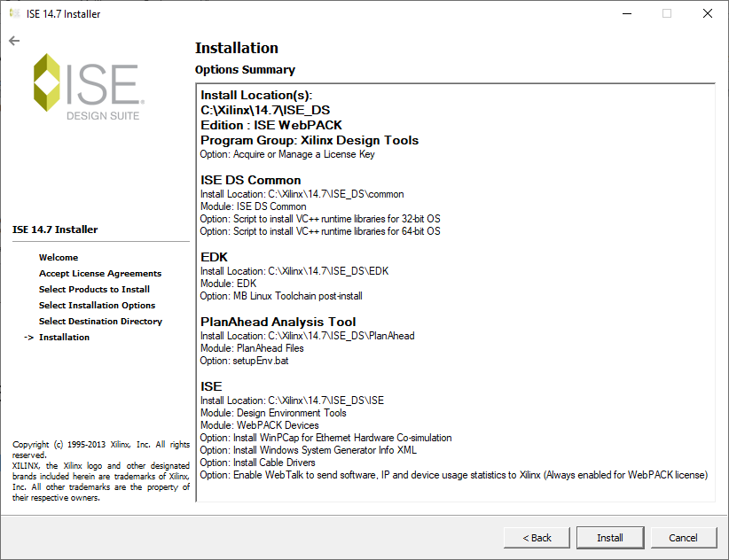The height and width of the screenshot is (560, 729).
Task: Click Select Destination Directory step
Action: pos(100,322)
